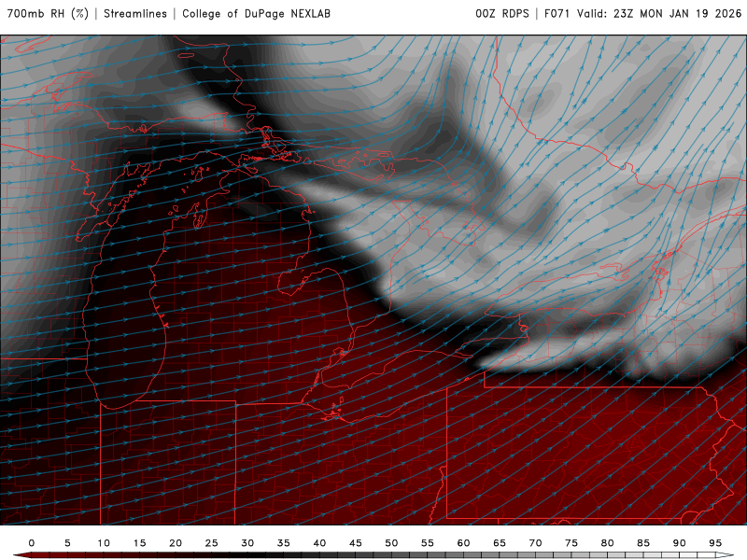This screenshot has height=560, width=747.
Task: Click the colorbar label '5'
Action: point(67,543)
